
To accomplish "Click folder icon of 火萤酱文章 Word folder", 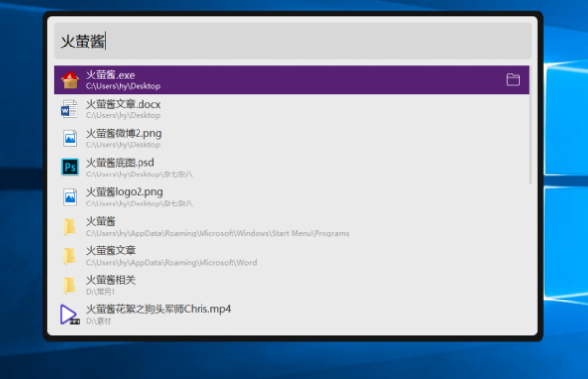I will pyautogui.click(x=69, y=256).
